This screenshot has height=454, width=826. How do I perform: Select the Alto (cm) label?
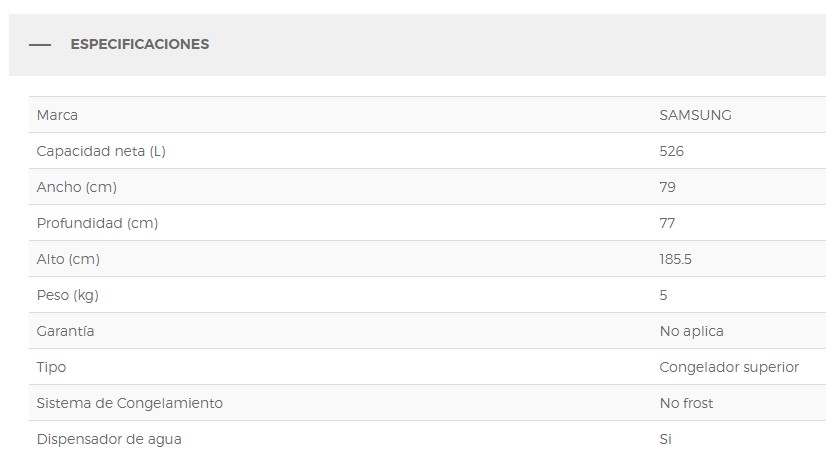tap(68, 259)
